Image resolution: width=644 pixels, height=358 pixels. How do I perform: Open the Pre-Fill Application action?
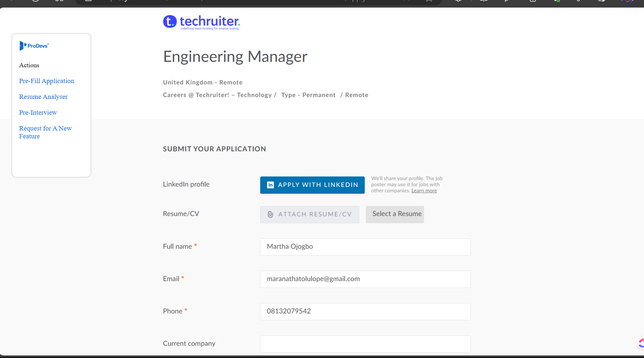coord(47,81)
